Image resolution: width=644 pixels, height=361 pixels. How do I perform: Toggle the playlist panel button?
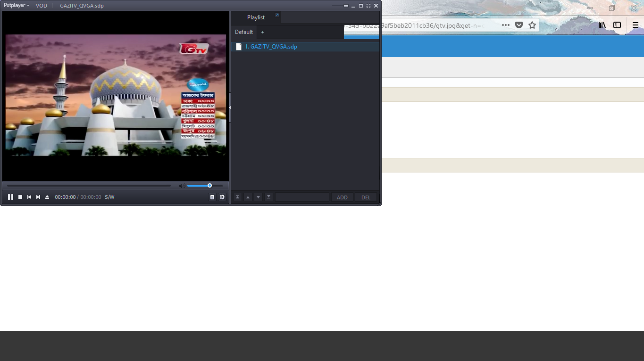pyautogui.click(x=212, y=197)
